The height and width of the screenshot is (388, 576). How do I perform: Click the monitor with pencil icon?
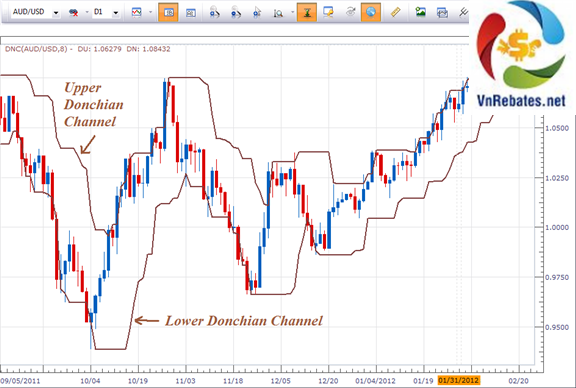pyautogui.click(x=328, y=12)
